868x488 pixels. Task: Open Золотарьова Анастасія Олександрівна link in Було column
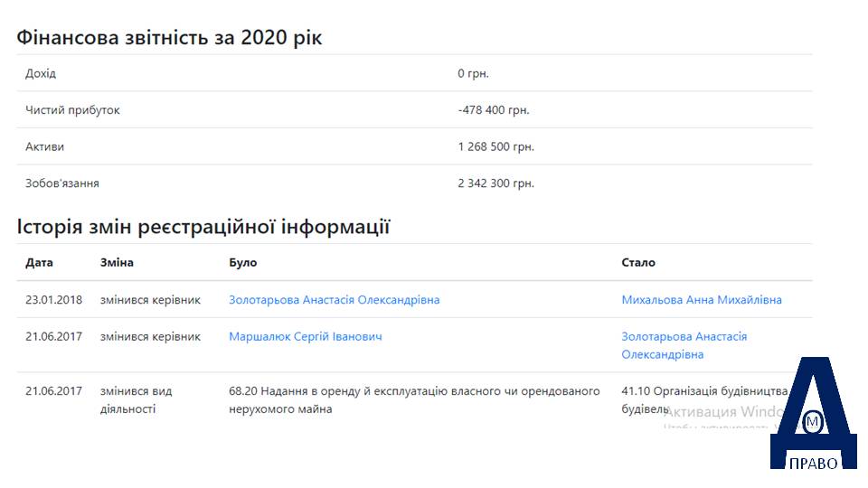tap(334, 300)
